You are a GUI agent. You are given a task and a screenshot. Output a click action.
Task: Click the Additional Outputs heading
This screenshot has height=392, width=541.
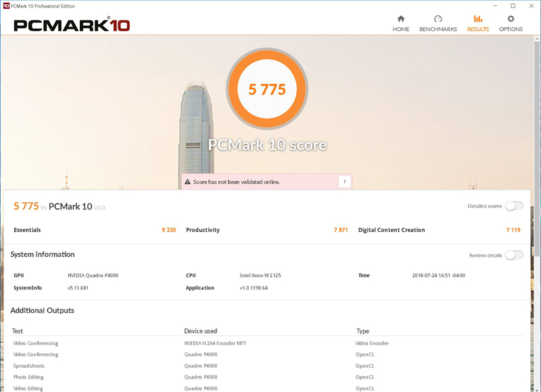pos(42,310)
